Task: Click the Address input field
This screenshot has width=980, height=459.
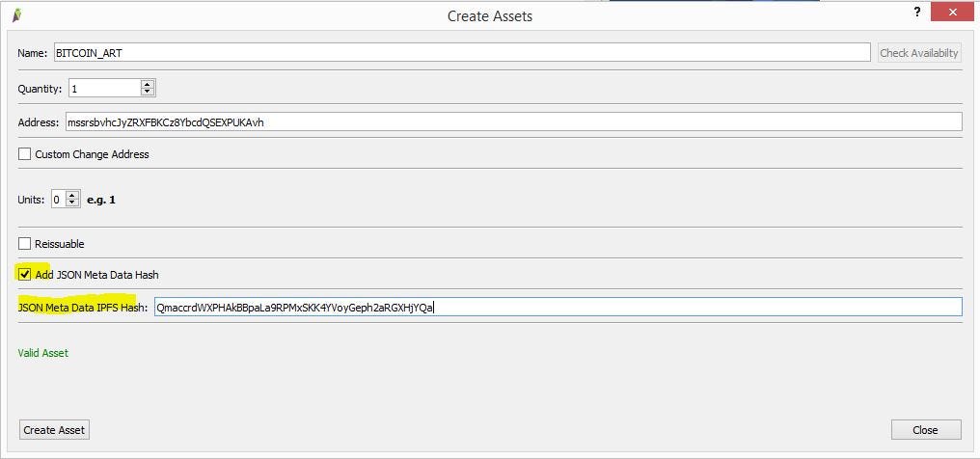Action: coord(513,121)
